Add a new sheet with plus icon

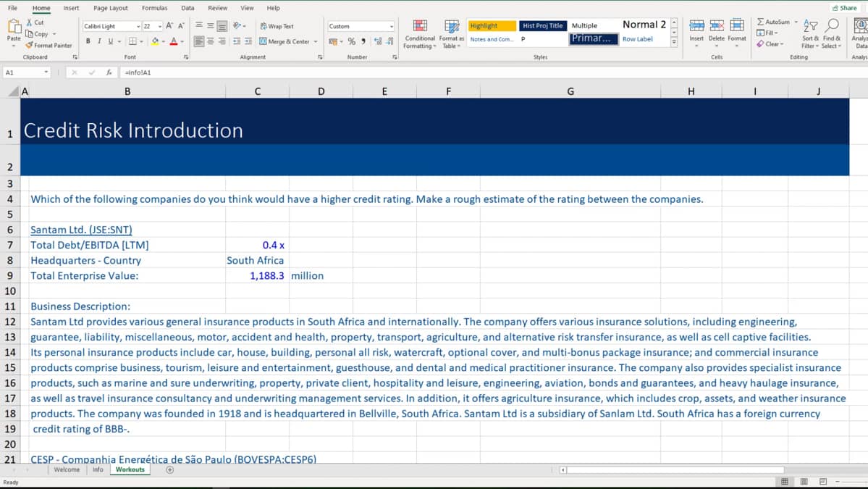pos(170,469)
